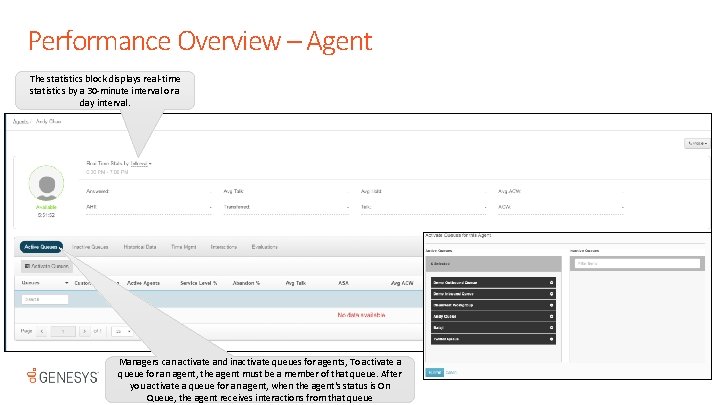720x405 pixels.
Task: Open the Interactions tab
Action: pyautogui.click(x=224, y=247)
